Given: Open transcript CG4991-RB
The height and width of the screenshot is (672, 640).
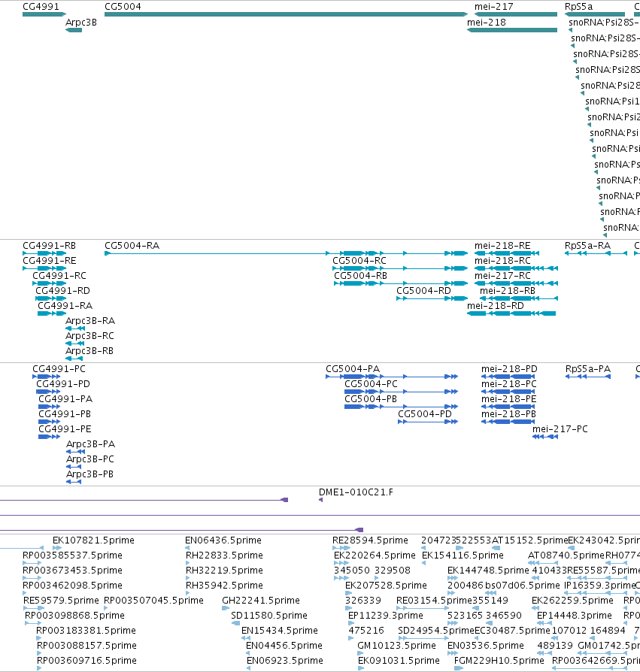Looking at the screenshot, I should click(x=50, y=246).
